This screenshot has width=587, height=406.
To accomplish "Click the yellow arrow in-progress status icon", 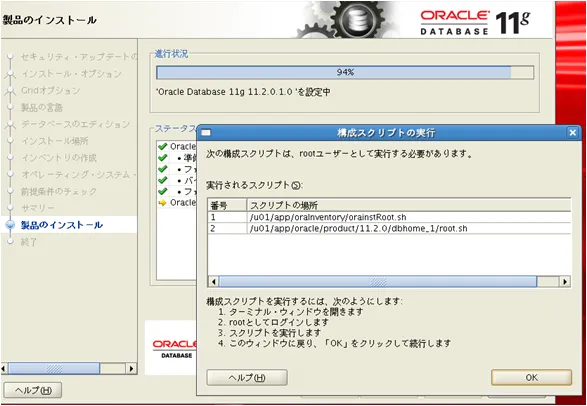I will pos(162,203).
